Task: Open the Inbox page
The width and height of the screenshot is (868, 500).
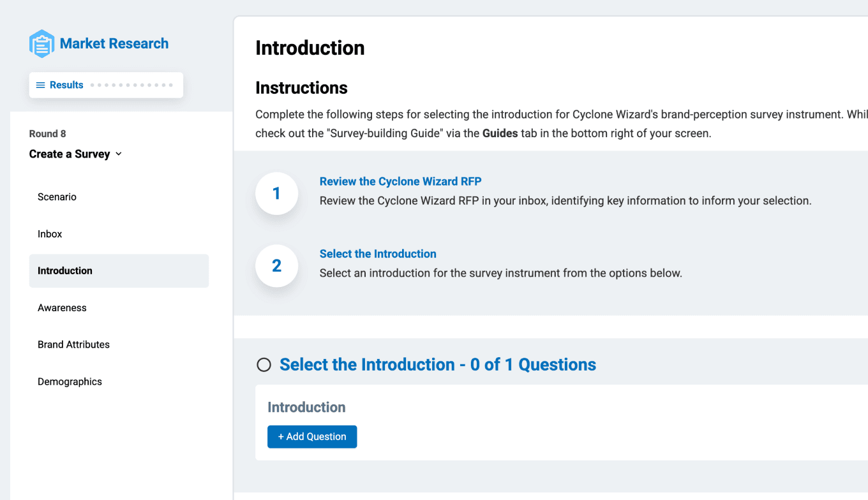Action: click(50, 234)
